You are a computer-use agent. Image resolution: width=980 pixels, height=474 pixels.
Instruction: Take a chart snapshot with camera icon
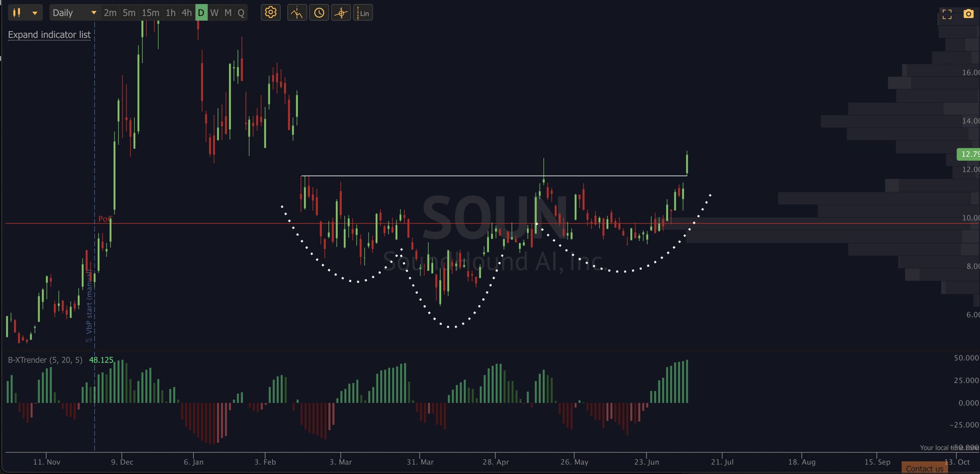pyautogui.click(x=968, y=14)
